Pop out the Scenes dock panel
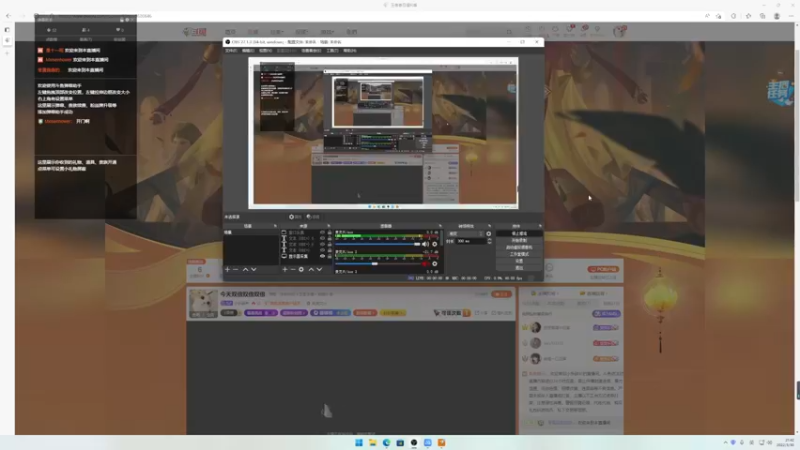Screen dimensions: 800x450 (276, 226)
